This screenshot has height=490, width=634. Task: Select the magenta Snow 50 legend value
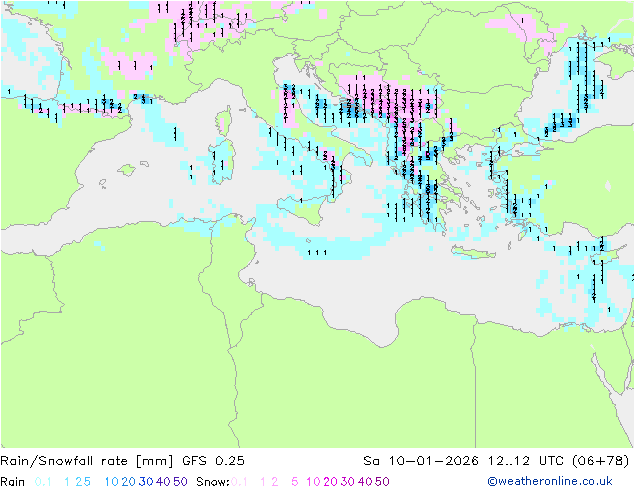pos(382,482)
